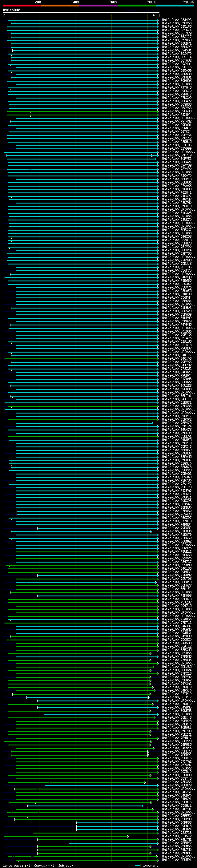Click the green alignment bar for UniRef100_B9F6H3
This screenshot has width=197, height=868.
coord(82,111)
